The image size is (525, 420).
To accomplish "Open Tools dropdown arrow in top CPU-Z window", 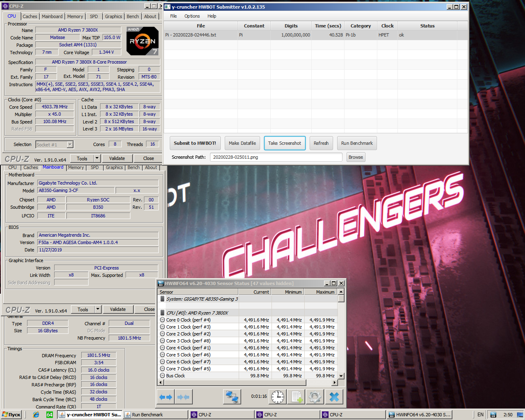I will pos(97,158).
